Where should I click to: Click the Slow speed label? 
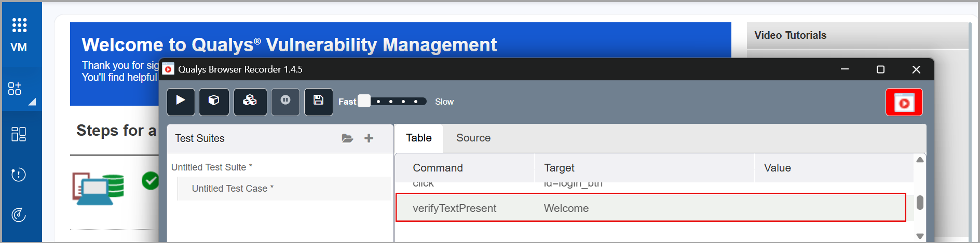click(444, 102)
